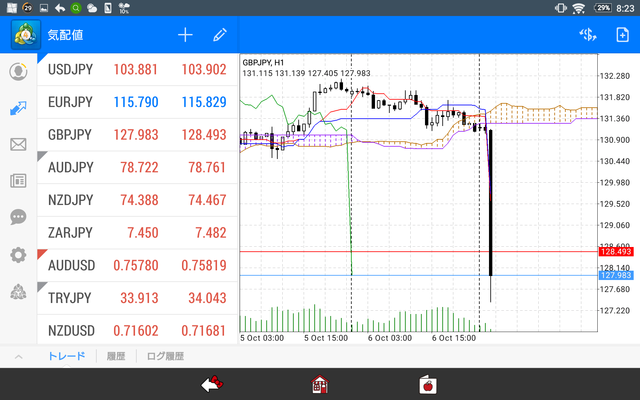Tap the MetaTrader 4 app logo
The height and width of the screenshot is (400, 640).
26,35
